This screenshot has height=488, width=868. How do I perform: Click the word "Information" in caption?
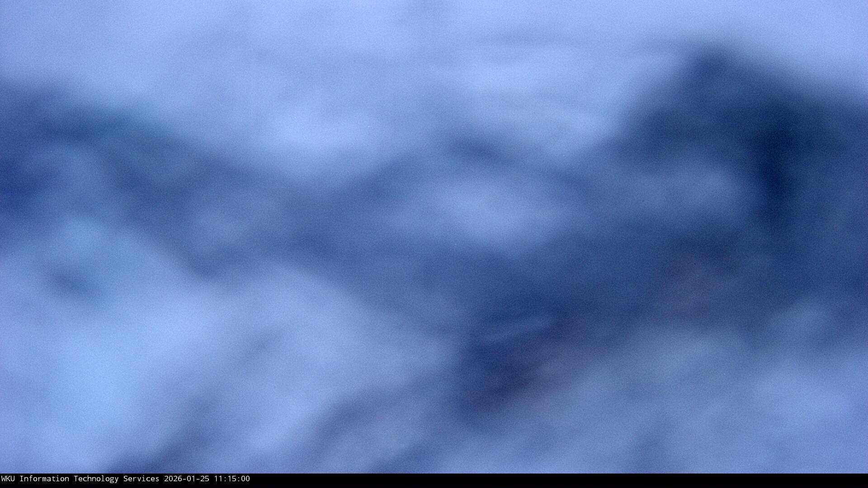(x=44, y=479)
